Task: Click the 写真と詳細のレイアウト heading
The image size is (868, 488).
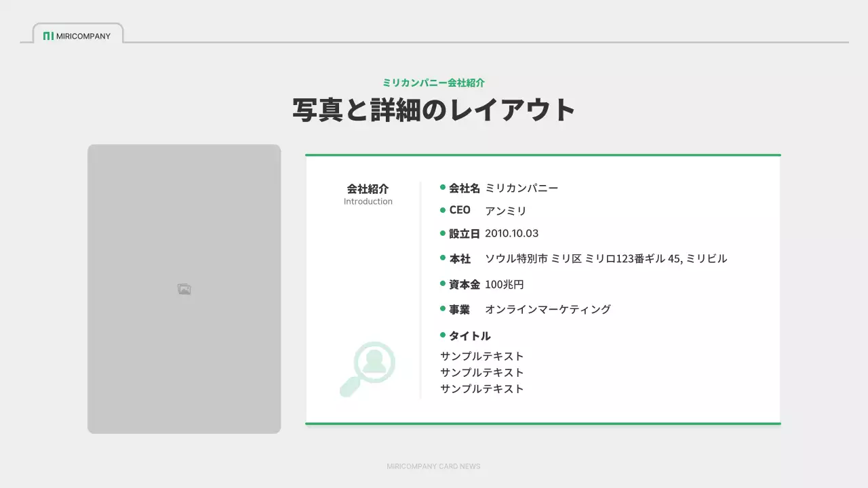Action: [433, 108]
